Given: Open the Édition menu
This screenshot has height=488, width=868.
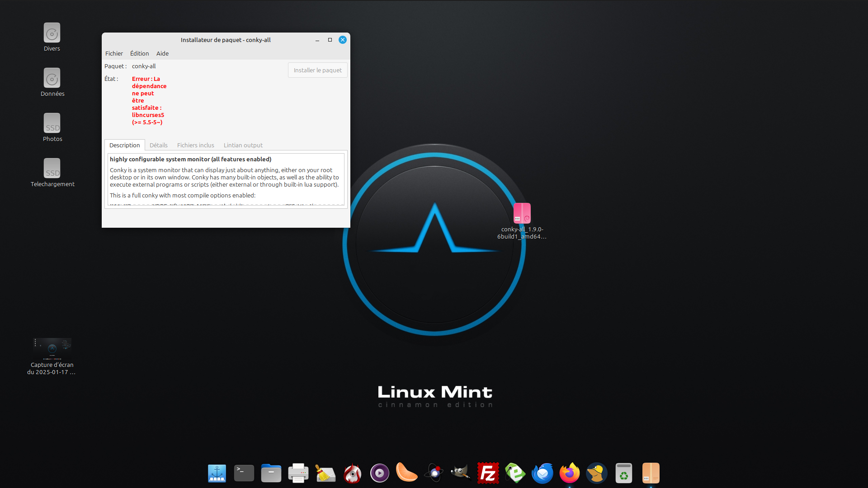Looking at the screenshot, I should [139, 53].
